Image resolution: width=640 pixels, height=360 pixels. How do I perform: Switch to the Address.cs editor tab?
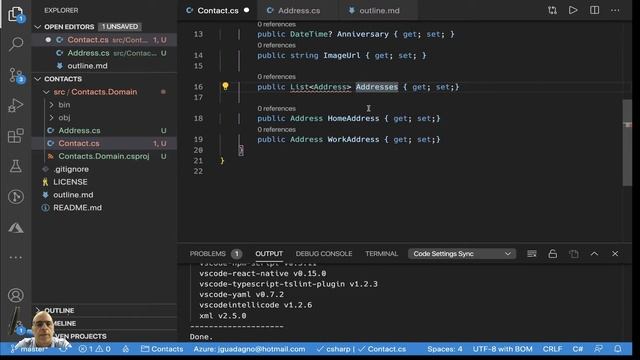[299, 11]
